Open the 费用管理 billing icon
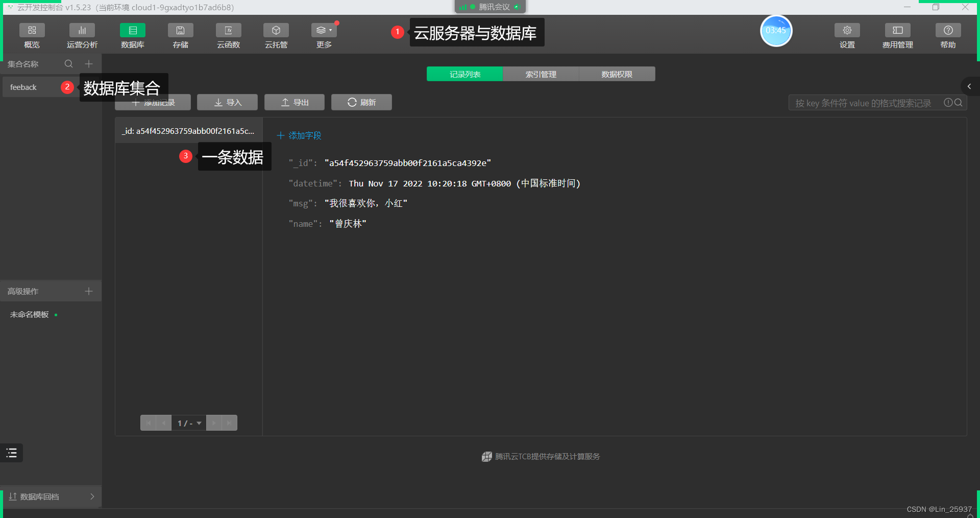The height and width of the screenshot is (518, 980). click(897, 35)
